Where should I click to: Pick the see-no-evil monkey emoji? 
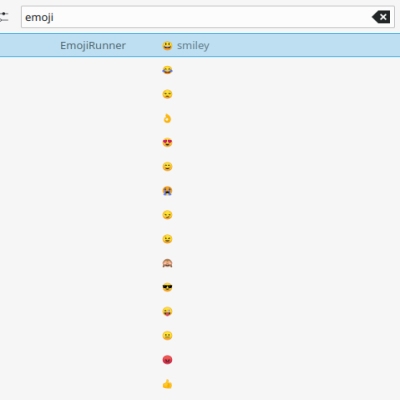point(167,263)
